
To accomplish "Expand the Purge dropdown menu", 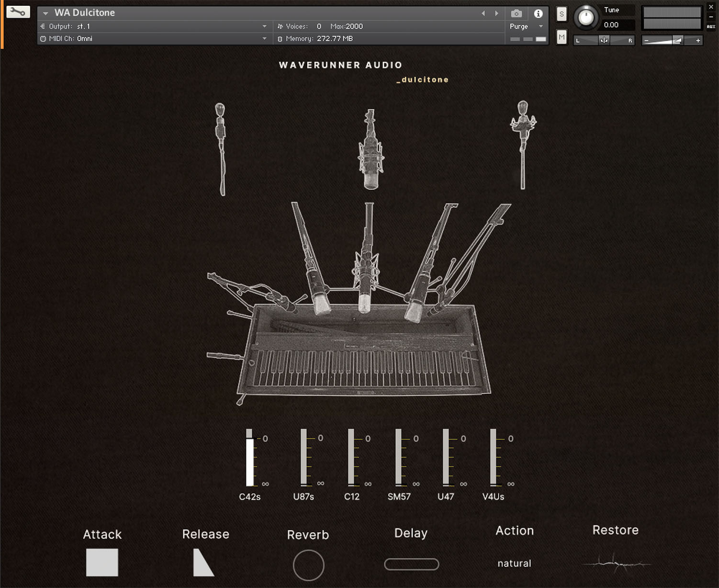I will coord(541,26).
